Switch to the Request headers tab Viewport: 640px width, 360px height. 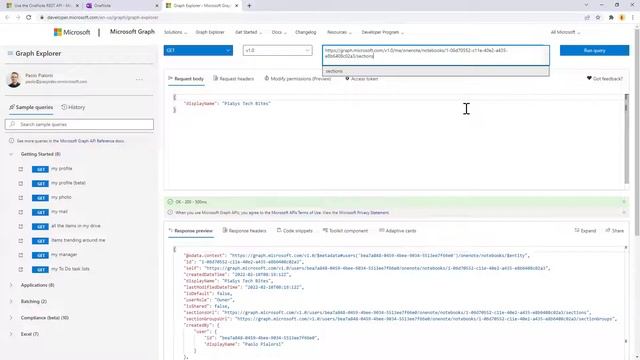point(233,78)
